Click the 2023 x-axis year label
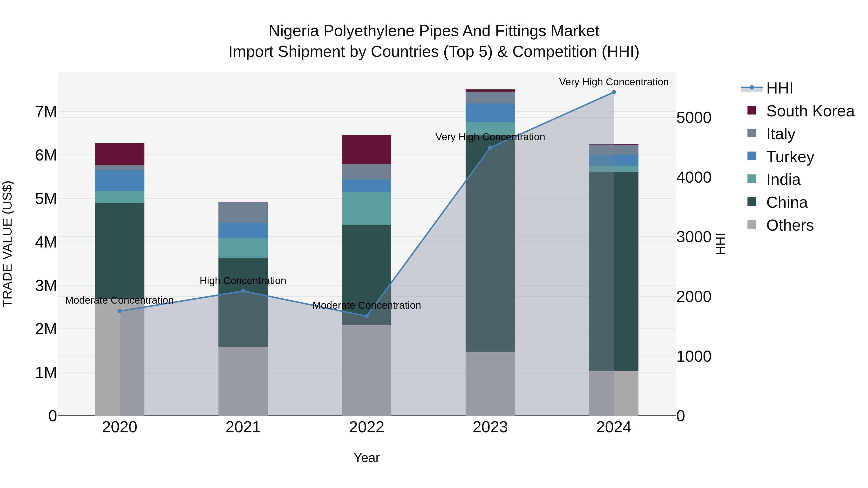Image resolution: width=868 pixels, height=488 pixels. tap(490, 427)
